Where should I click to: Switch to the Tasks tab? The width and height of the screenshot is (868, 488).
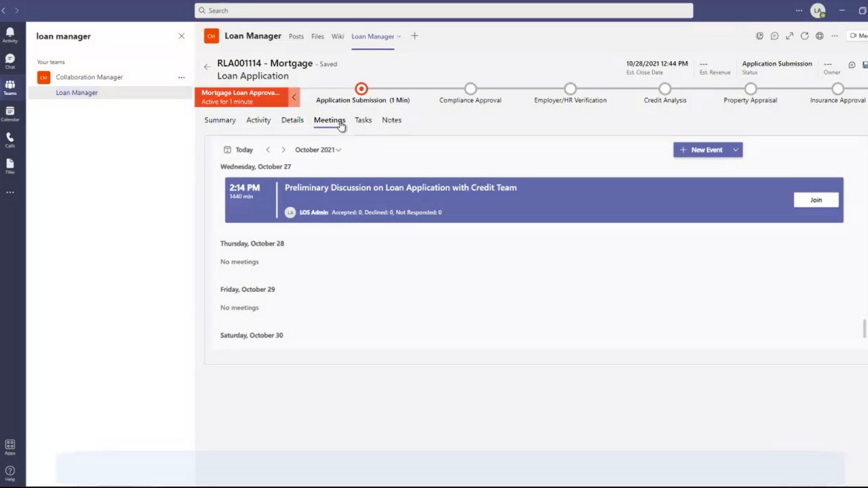(x=363, y=120)
